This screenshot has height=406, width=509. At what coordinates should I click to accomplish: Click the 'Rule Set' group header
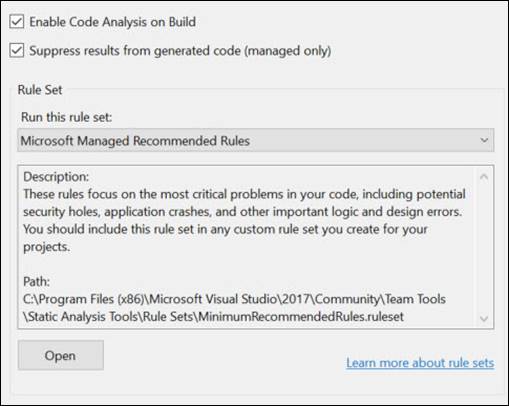pos(40,90)
